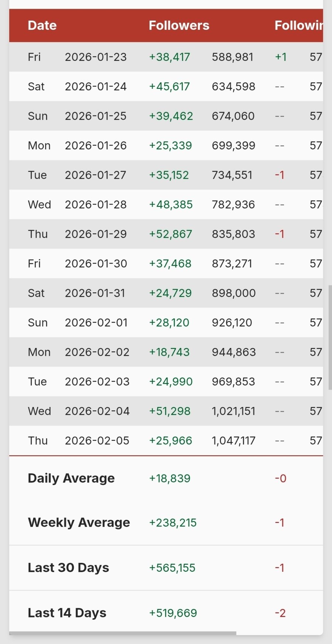Select the partially visible Following column header

pyautogui.click(x=298, y=25)
